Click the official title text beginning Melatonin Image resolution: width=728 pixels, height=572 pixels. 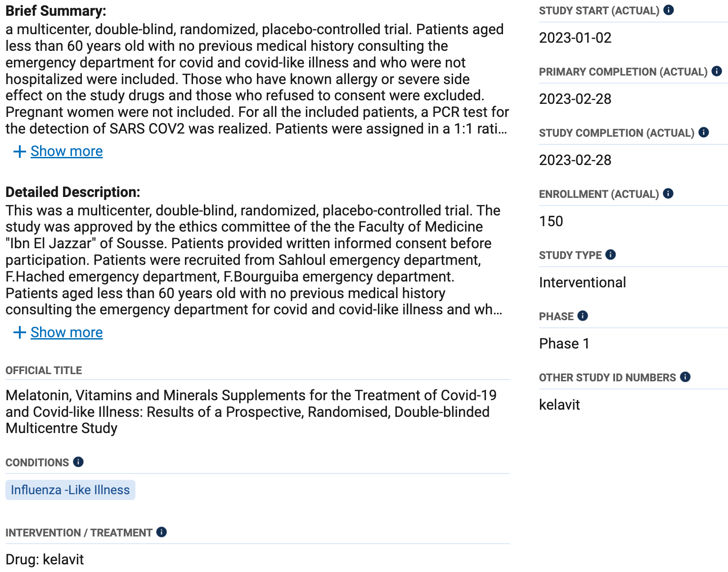click(x=251, y=411)
